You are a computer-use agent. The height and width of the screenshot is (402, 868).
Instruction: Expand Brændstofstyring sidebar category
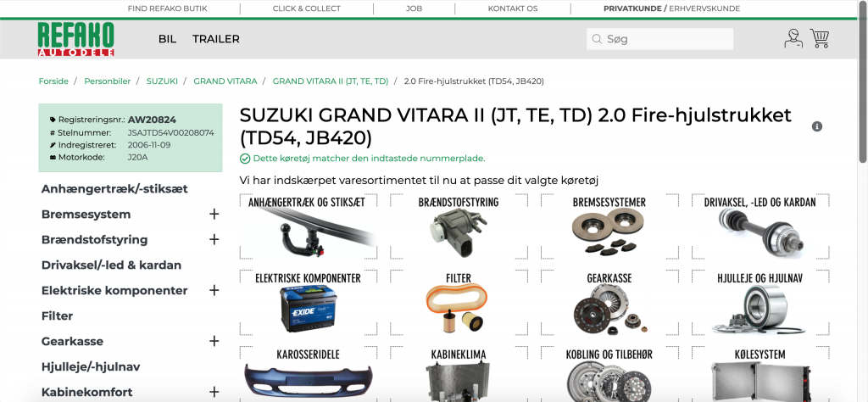(214, 240)
